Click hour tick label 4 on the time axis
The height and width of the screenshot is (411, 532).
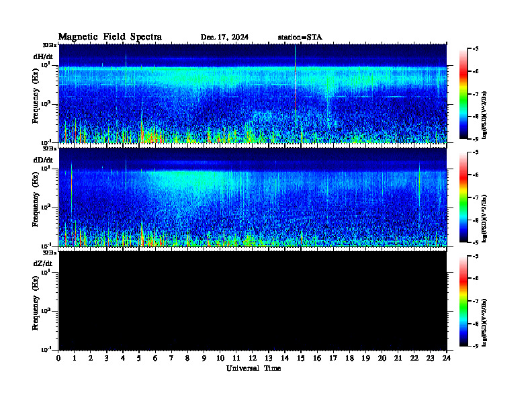tap(123, 359)
